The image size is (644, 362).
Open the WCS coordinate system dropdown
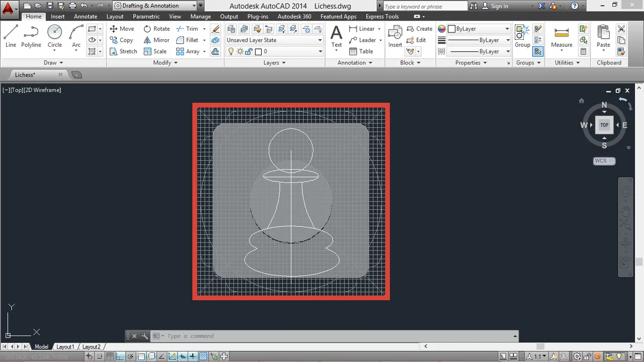pyautogui.click(x=604, y=161)
